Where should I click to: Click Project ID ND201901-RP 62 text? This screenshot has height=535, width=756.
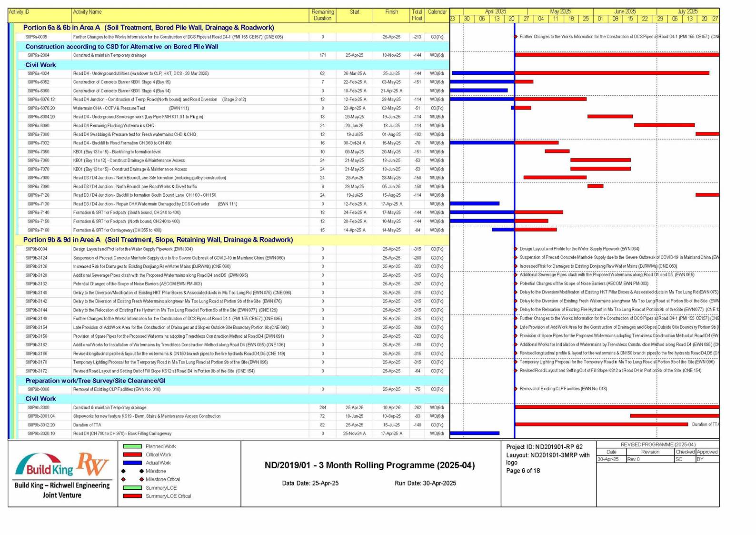pos(544,447)
